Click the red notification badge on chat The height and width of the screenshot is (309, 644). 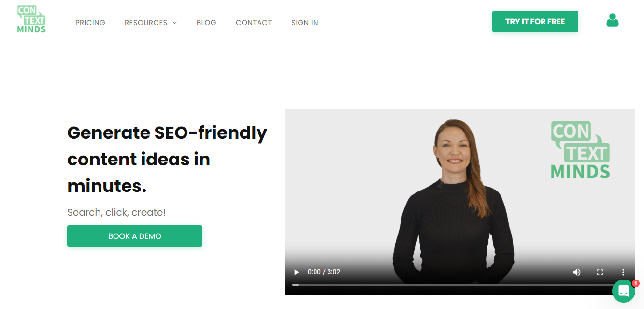tap(636, 283)
